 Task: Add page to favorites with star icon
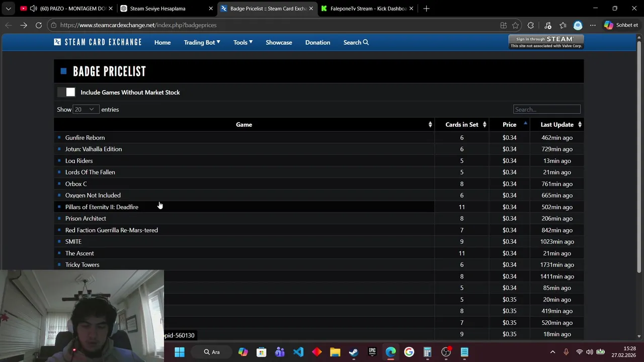pyautogui.click(x=515, y=25)
